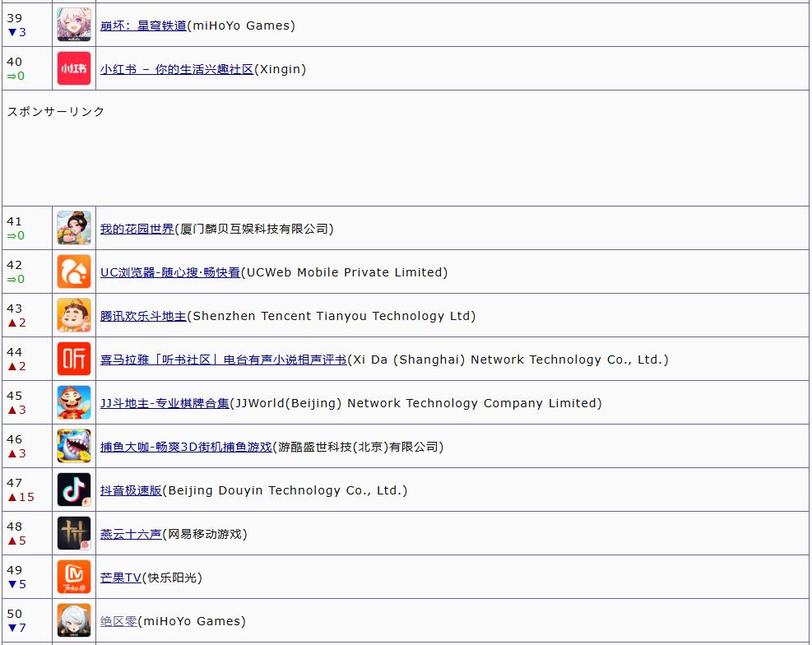Click the JJWorld(Beijing) Network Technology text

415,403
